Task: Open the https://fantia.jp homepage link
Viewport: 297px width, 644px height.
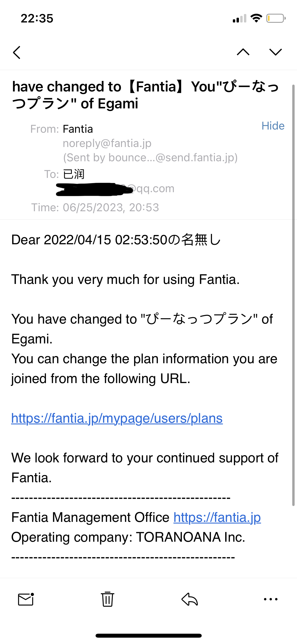Action: point(217,517)
